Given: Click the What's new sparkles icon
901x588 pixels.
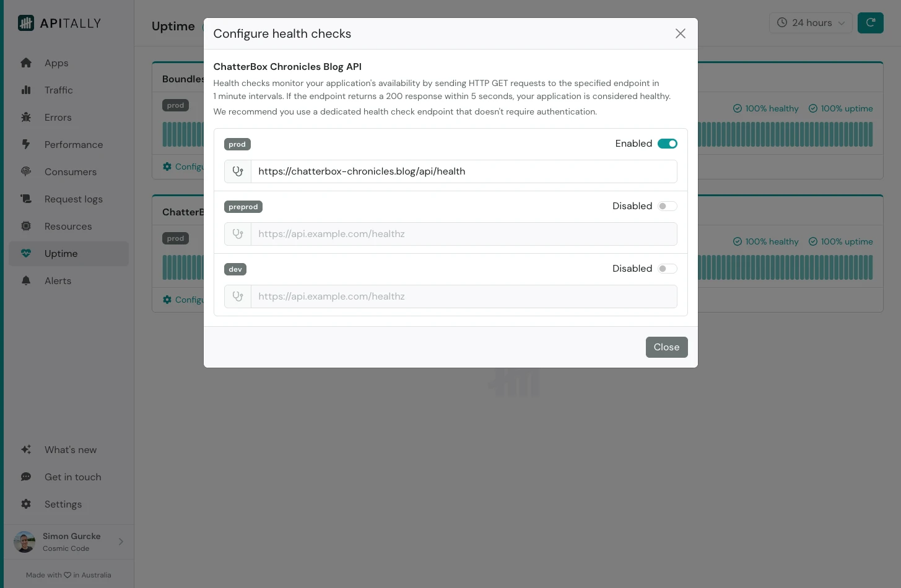Looking at the screenshot, I should (x=26, y=449).
